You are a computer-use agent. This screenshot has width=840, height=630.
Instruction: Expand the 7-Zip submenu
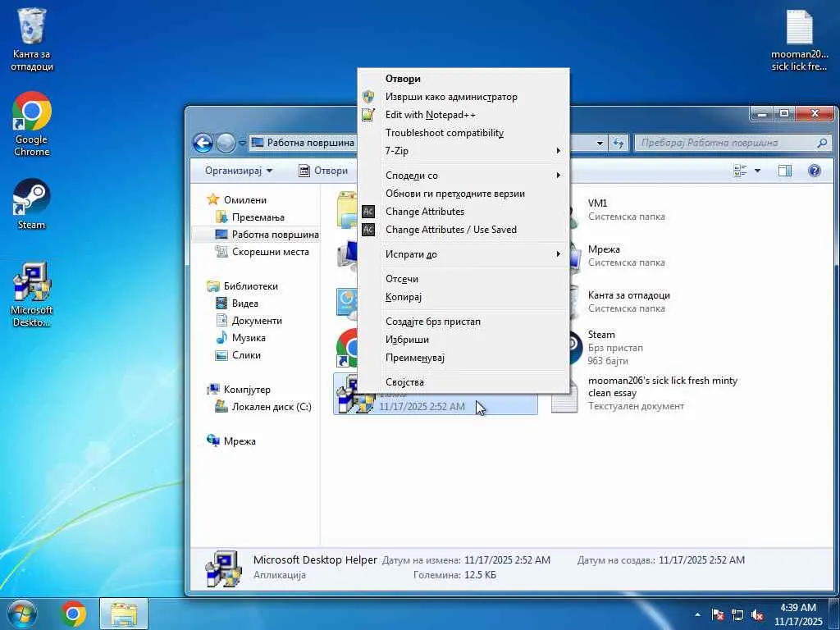pyautogui.click(x=463, y=151)
